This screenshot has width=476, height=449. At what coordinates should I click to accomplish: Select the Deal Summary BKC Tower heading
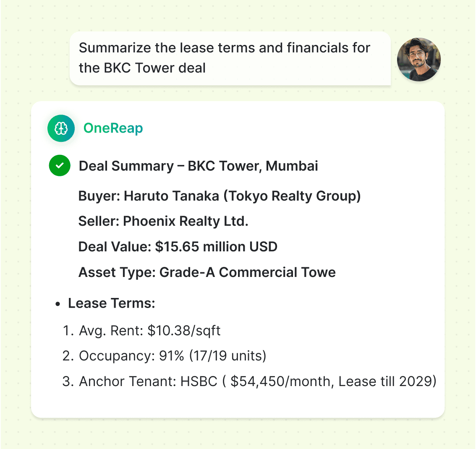point(198,166)
